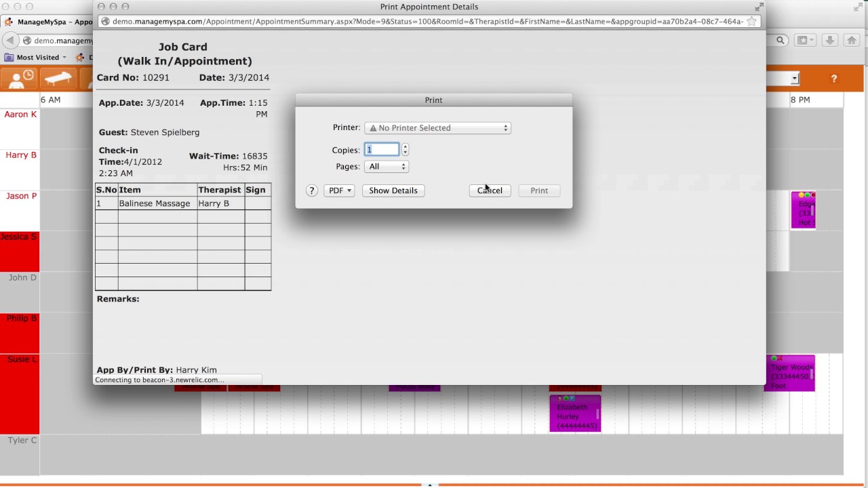
Task: Click the massage bed icon in orange toolbar
Action: click(x=58, y=79)
